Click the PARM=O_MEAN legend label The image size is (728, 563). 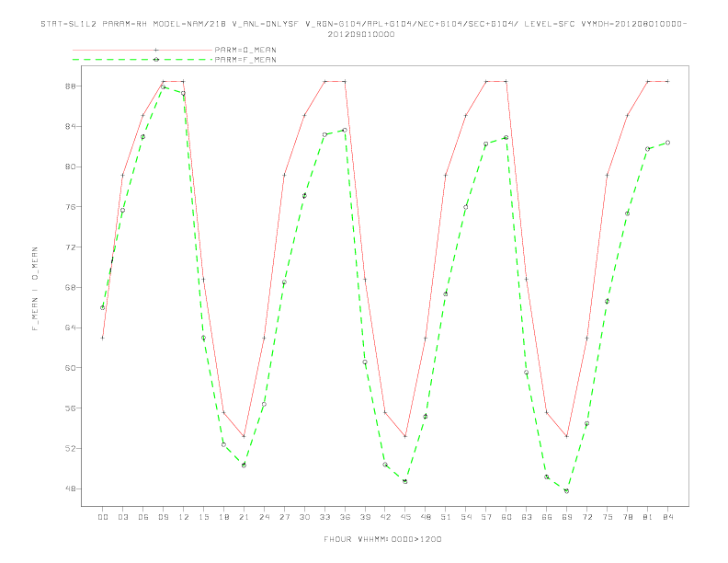pyautogui.click(x=245, y=50)
